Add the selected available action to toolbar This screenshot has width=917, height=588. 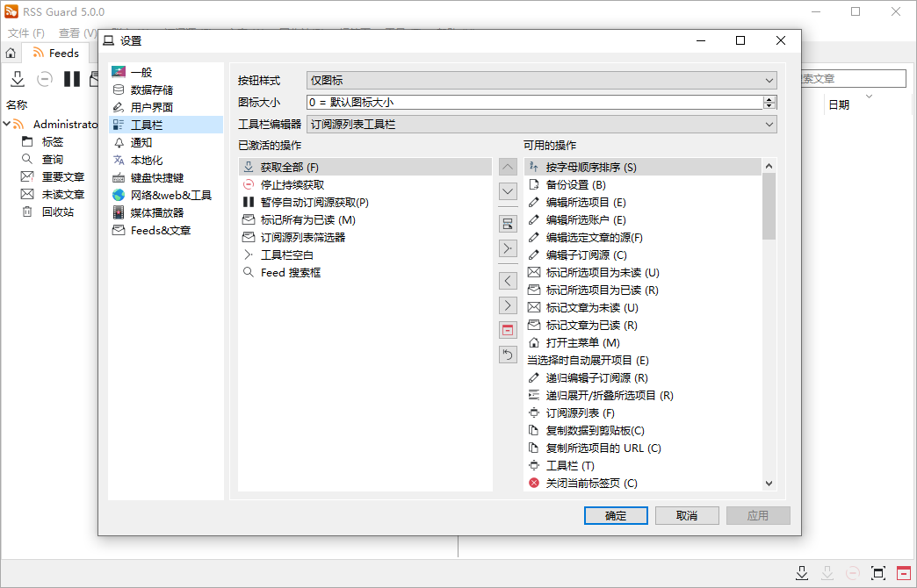pos(508,280)
